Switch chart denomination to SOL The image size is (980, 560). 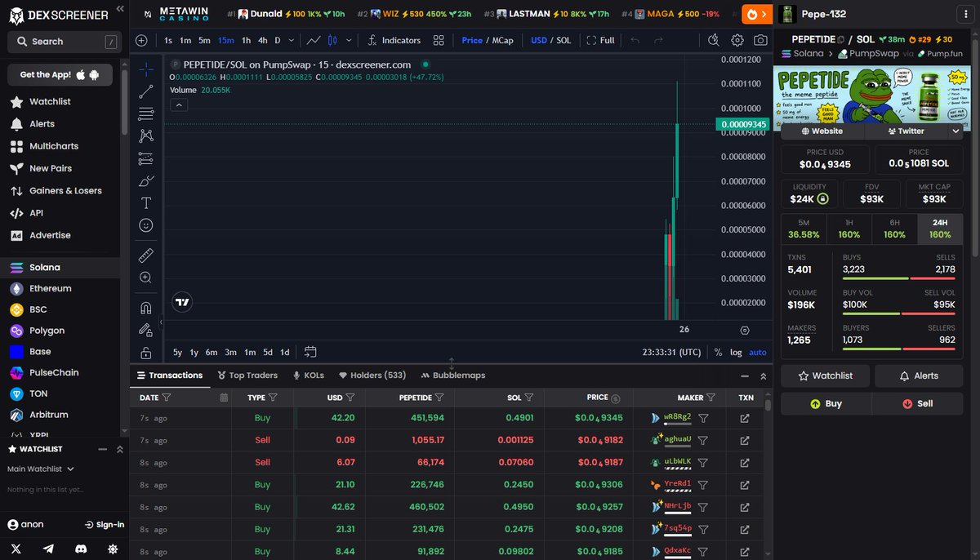click(x=563, y=40)
